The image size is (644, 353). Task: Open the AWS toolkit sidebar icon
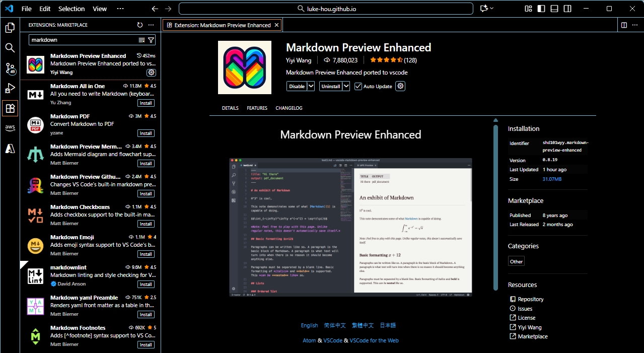[x=10, y=128]
